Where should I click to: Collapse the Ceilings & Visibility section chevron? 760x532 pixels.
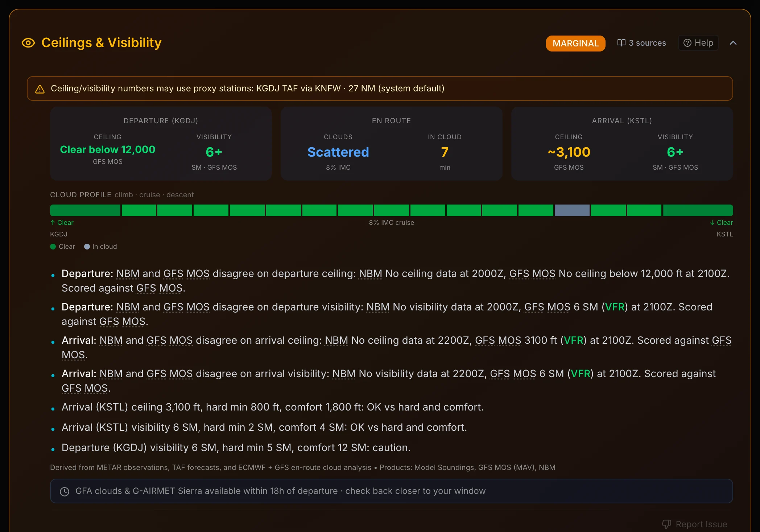point(733,43)
